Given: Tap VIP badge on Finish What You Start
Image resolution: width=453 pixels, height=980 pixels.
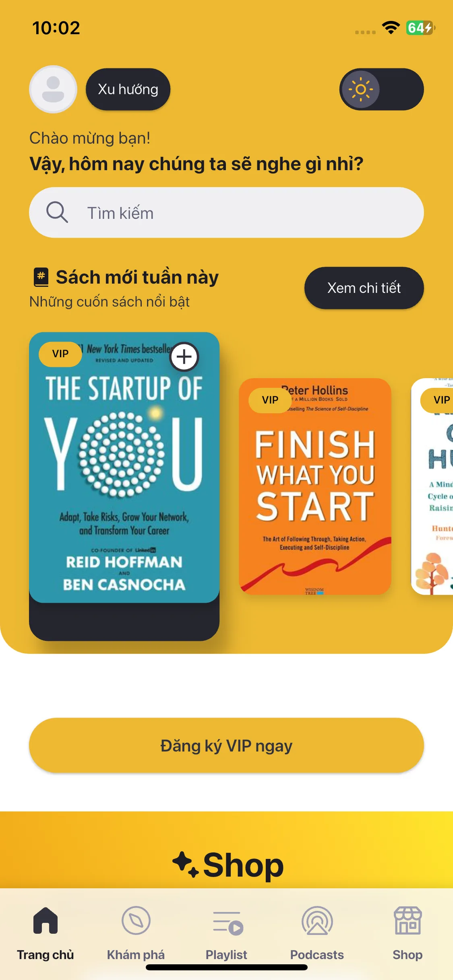Looking at the screenshot, I should (270, 400).
